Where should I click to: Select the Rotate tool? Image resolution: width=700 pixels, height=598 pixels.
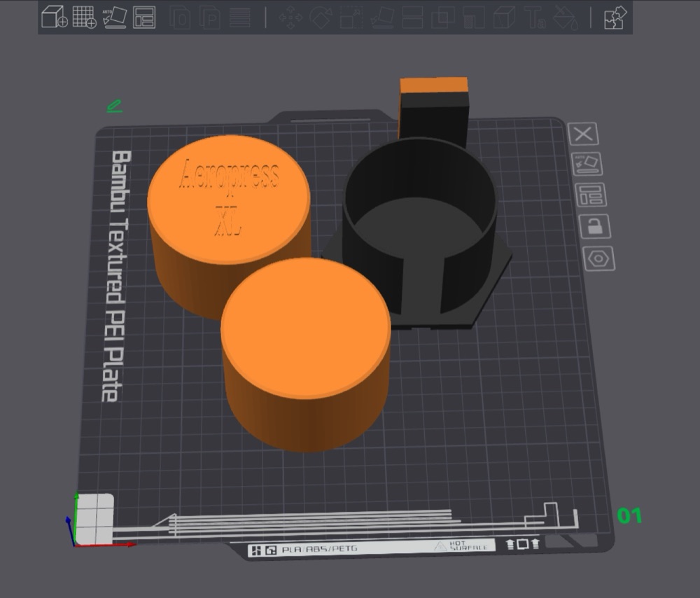[x=321, y=18]
